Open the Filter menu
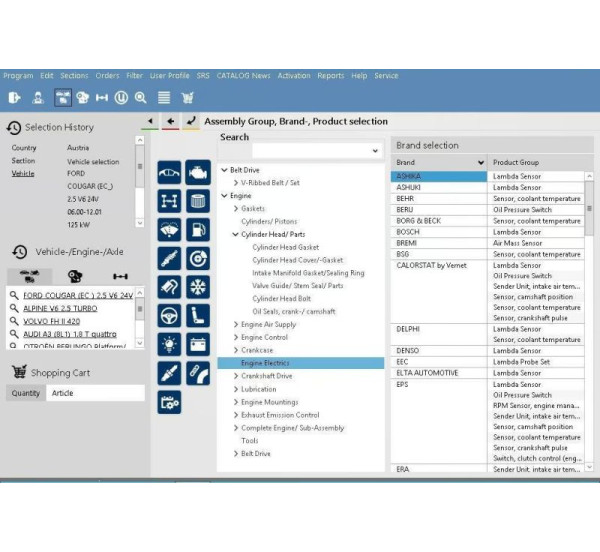The height and width of the screenshot is (552, 600). click(x=134, y=76)
